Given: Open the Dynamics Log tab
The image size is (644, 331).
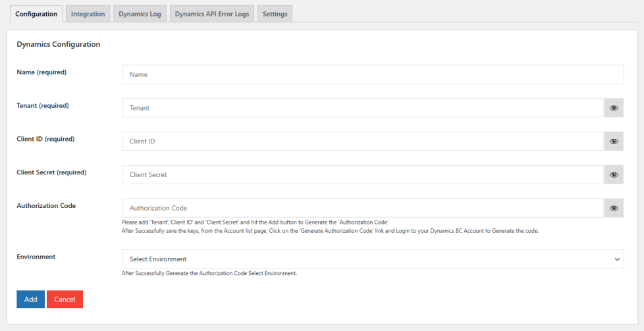Looking at the screenshot, I should coord(140,14).
